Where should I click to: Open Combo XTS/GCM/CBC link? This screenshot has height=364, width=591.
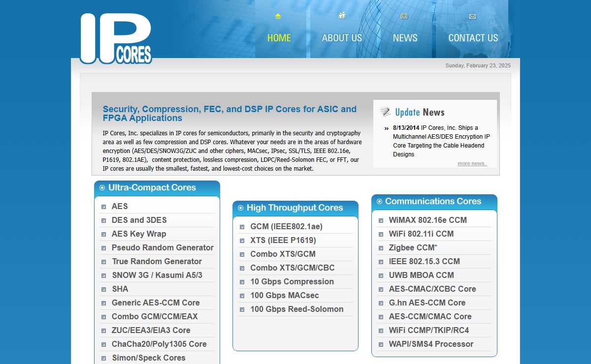coord(293,268)
